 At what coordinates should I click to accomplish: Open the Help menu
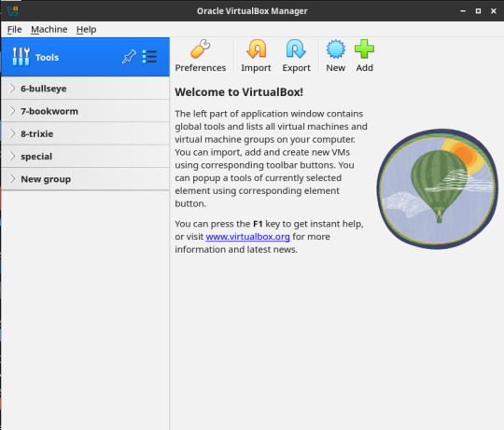tap(86, 29)
